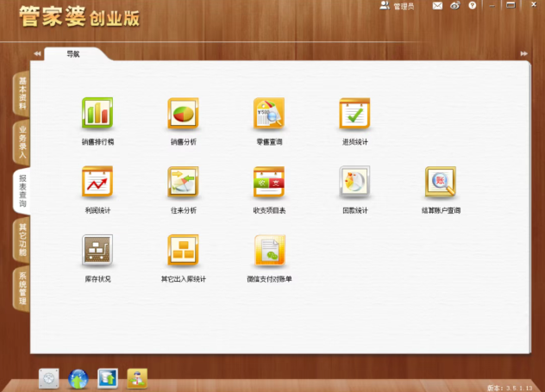Open the help question mark icon

tap(472, 6)
